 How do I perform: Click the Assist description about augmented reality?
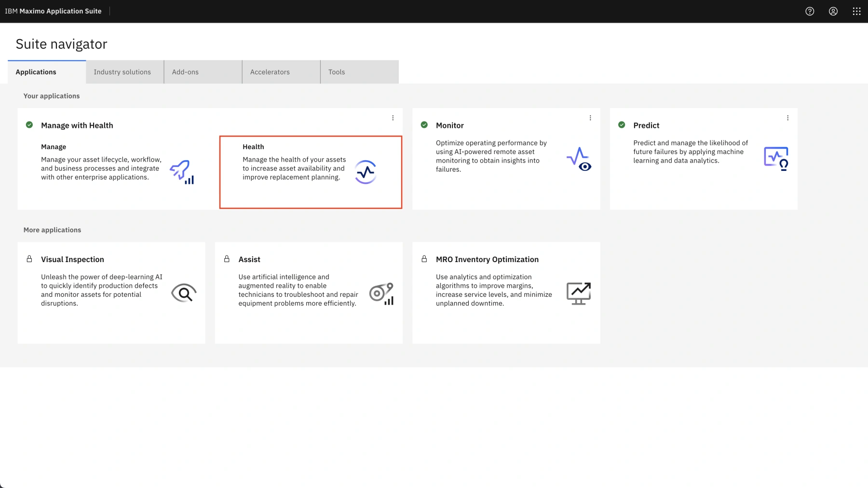click(298, 290)
